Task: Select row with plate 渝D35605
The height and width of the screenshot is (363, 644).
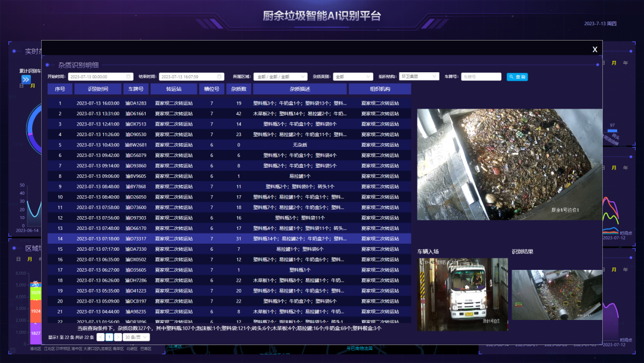Action: pyautogui.click(x=229, y=270)
